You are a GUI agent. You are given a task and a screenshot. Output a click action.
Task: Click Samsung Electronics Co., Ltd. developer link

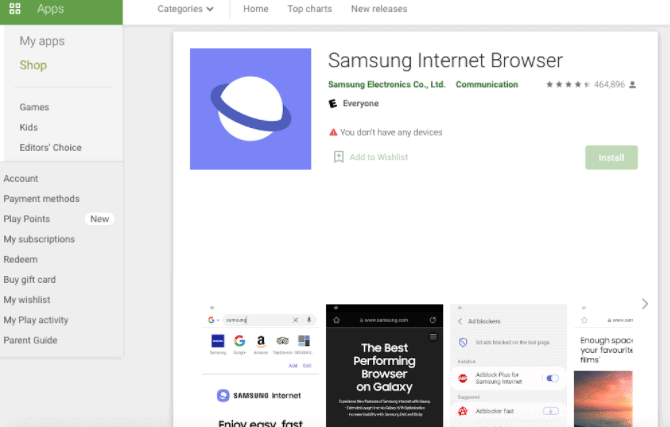[x=387, y=85]
